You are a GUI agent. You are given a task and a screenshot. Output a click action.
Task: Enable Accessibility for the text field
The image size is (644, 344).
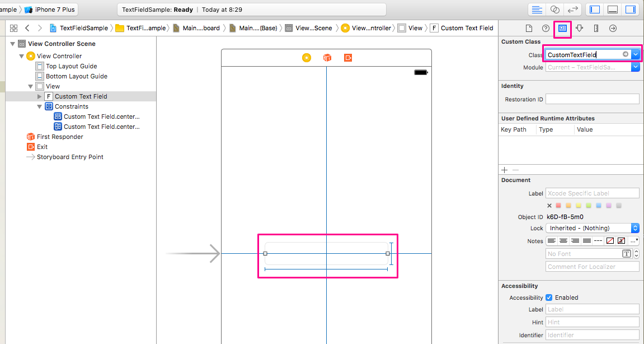[549, 297]
